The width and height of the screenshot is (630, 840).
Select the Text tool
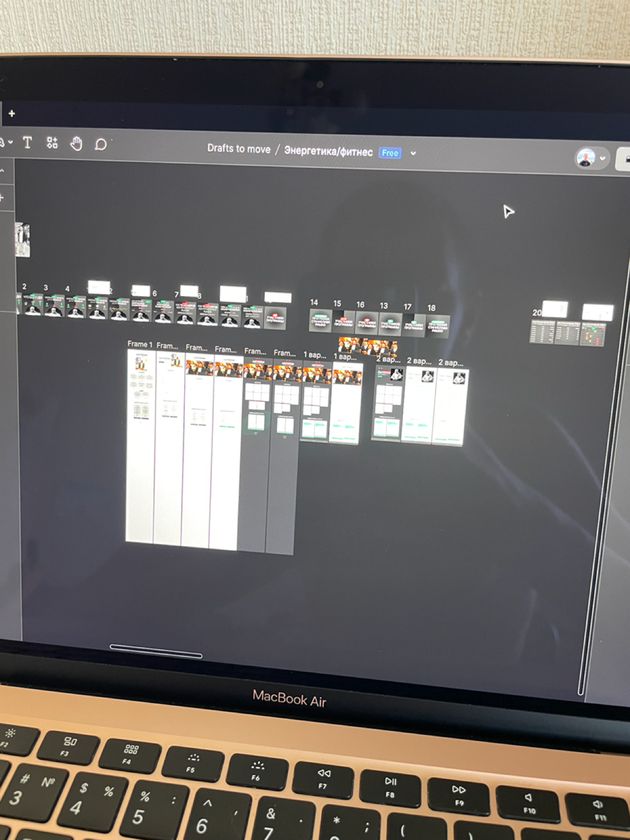coord(27,142)
